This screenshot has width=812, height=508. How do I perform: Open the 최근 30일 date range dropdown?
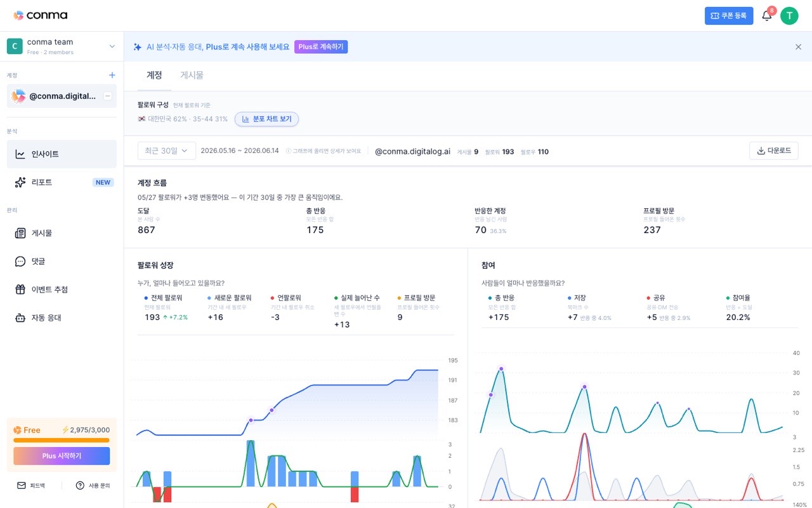(167, 150)
